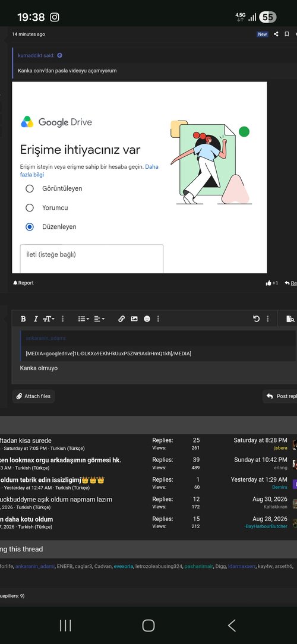Open more insert options after the smiley
The height and width of the screenshot is (644, 297).
pos(158,318)
